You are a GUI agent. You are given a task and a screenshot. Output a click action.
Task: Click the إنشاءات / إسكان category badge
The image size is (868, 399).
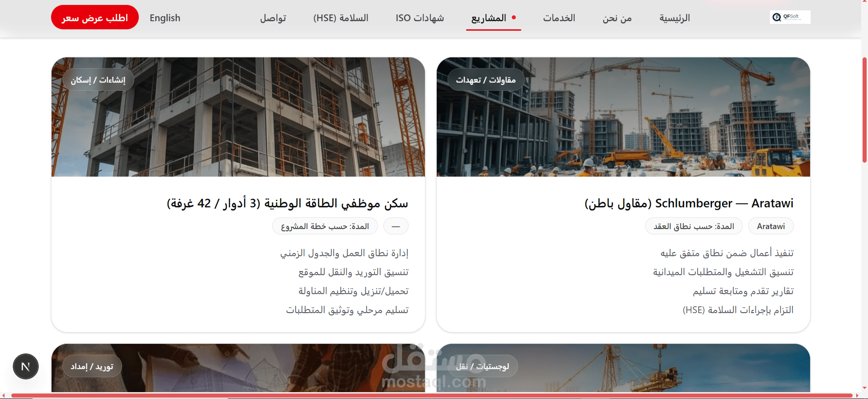(x=98, y=80)
